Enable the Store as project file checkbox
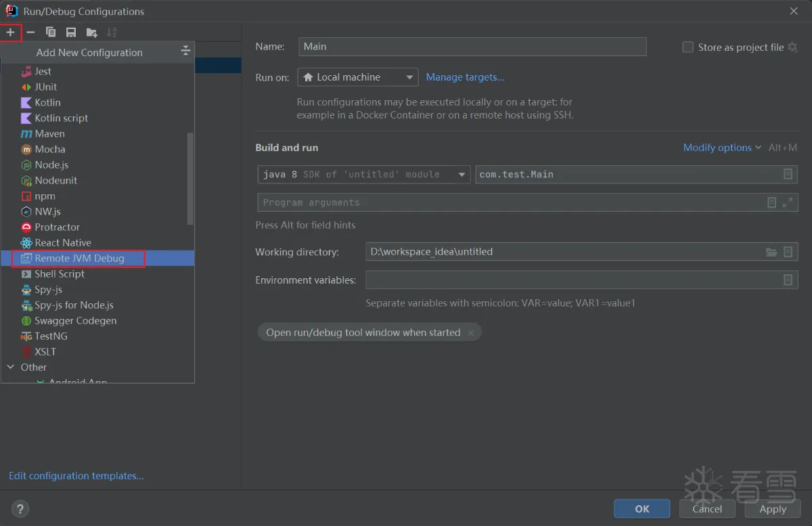The width and height of the screenshot is (812, 526). [688, 47]
